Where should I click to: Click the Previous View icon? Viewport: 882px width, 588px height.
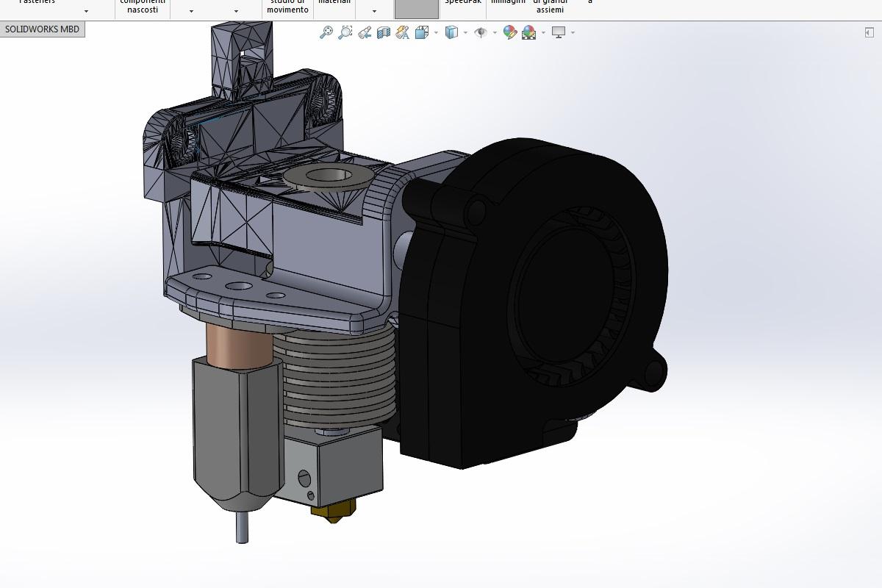pos(365,32)
